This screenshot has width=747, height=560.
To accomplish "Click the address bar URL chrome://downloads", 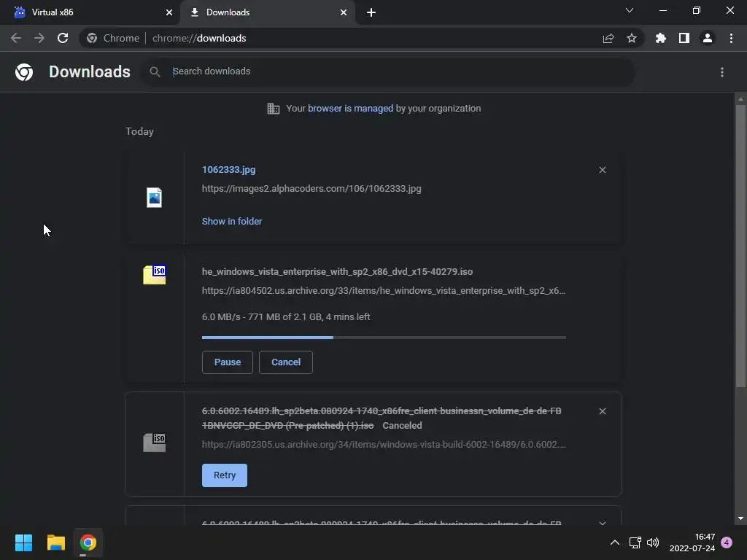I will click(x=199, y=38).
